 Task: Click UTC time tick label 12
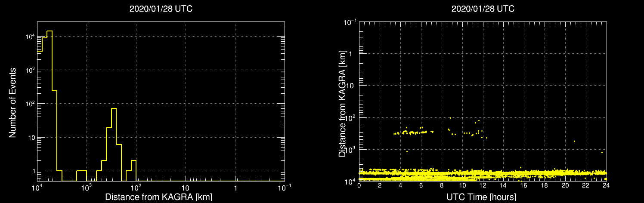point(483,186)
